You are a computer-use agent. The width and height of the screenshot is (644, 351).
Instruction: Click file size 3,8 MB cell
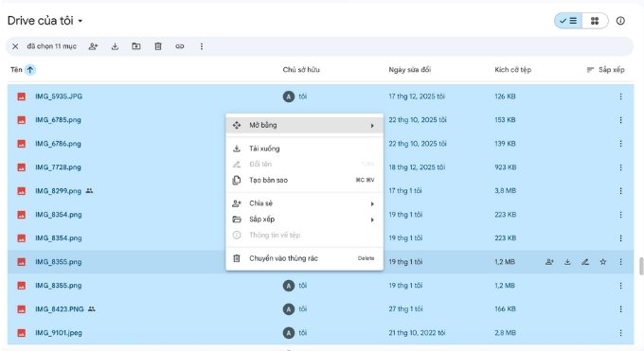click(x=505, y=191)
